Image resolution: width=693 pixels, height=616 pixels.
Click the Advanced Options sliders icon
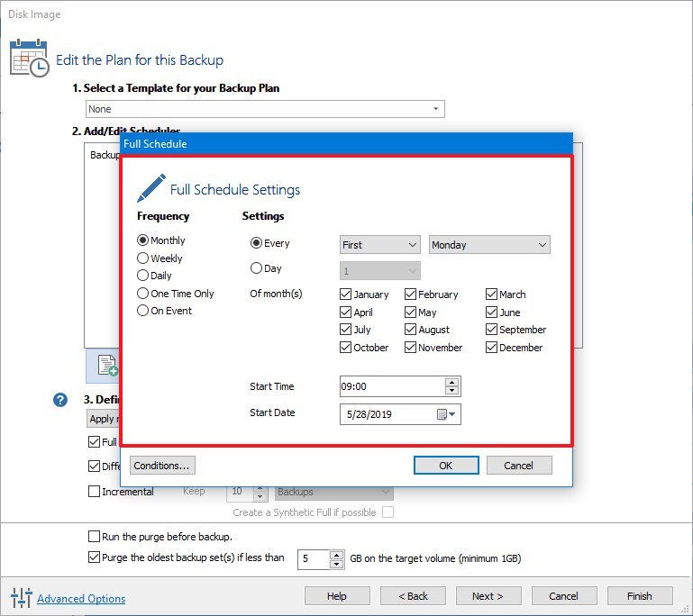21,598
